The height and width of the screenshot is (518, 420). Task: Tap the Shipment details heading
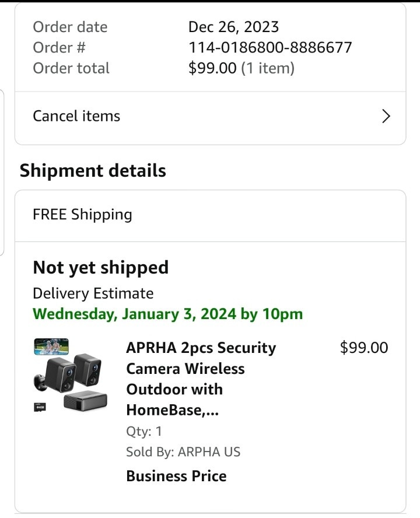(x=93, y=171)
